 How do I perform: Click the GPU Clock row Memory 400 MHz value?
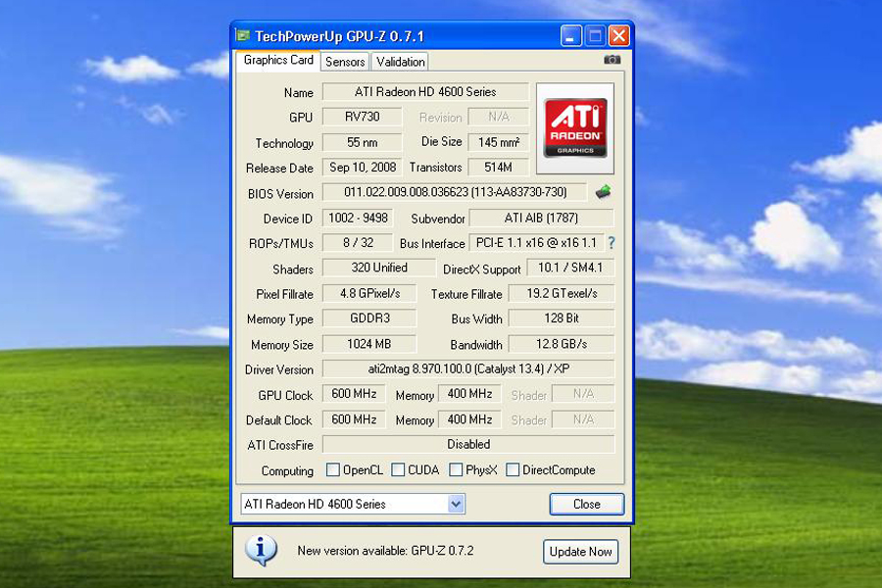coord(469,393)
